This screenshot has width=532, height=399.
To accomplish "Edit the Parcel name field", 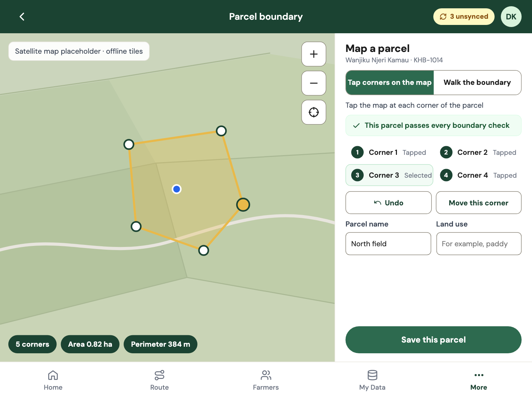I will point(388,243).
